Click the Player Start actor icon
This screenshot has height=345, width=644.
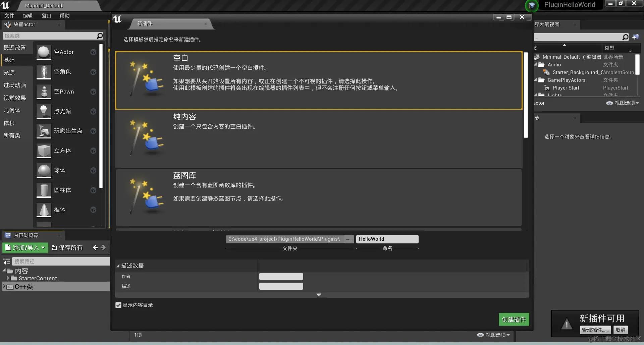point(547,88)
